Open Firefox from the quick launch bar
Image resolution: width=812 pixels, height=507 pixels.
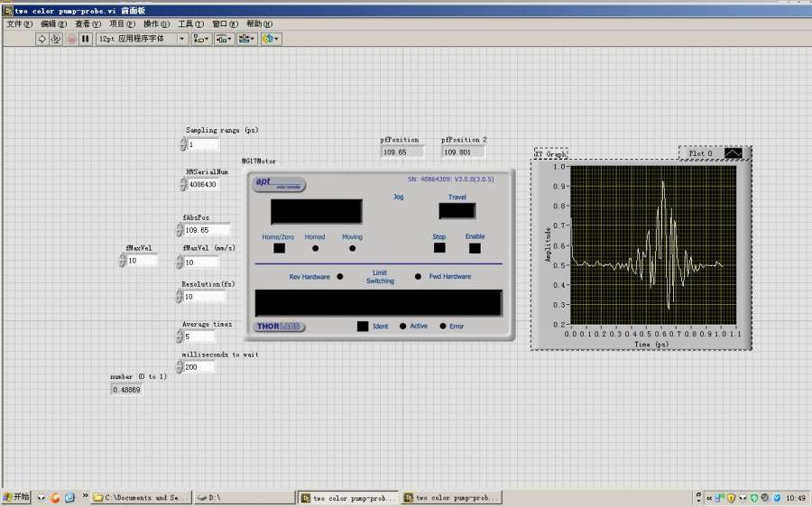(55, 497)
